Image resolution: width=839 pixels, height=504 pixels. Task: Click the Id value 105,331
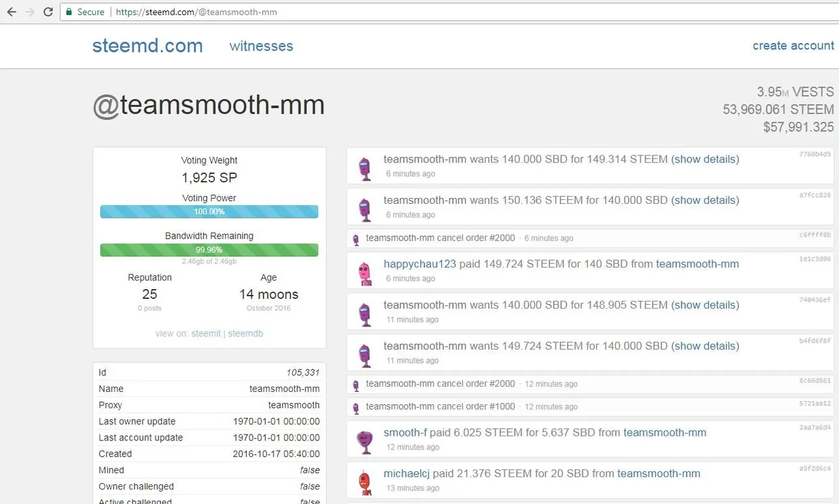[x=303, y=372]
